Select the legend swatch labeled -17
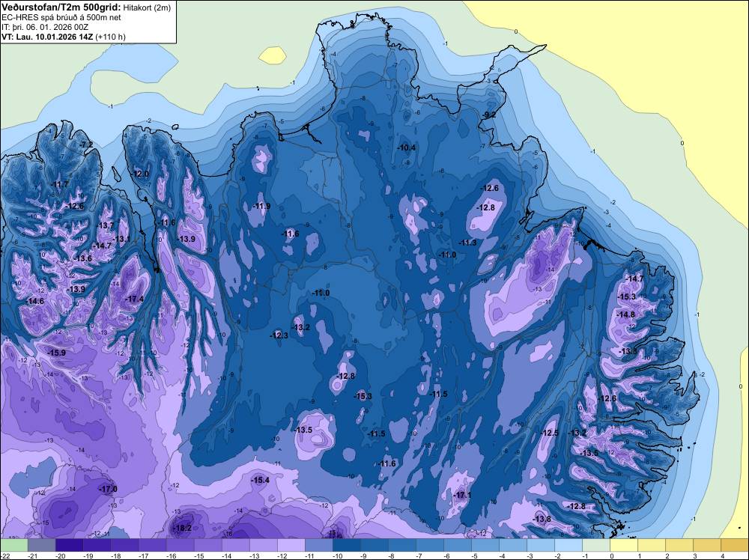749x560 pixels. coord(152,545)
